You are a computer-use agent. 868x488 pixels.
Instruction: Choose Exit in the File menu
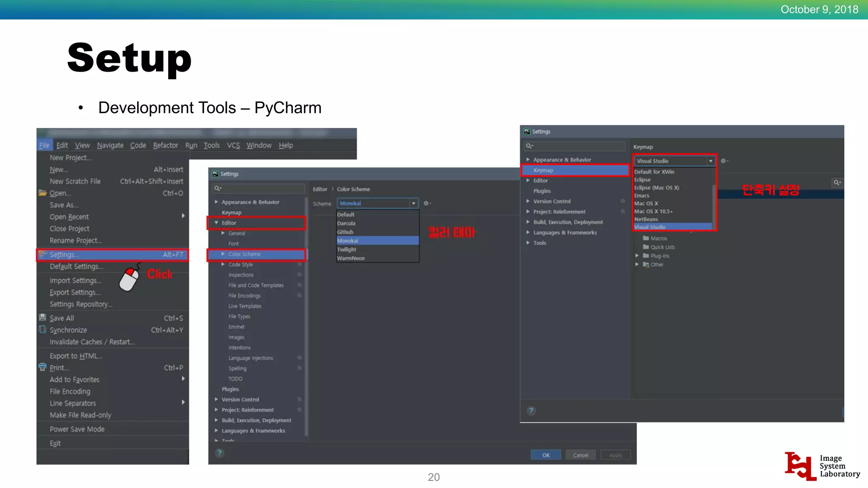55,444
